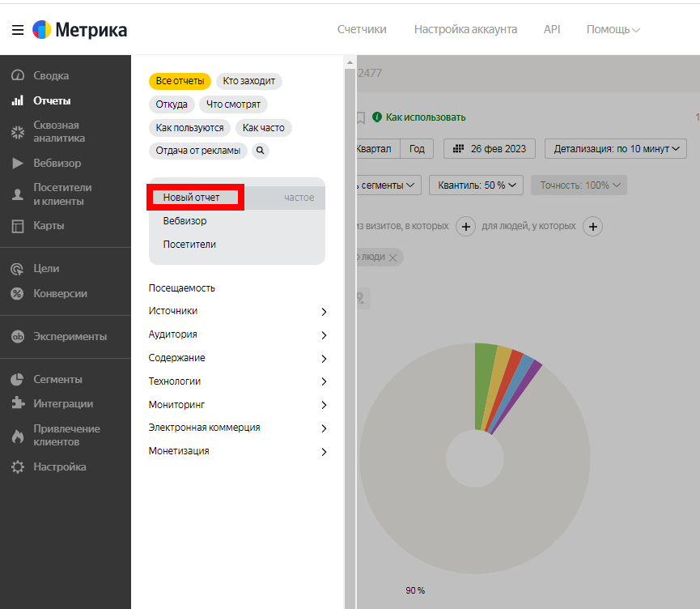Click the Настройка gear icon
The image size is (700, 609).
pyautogui.click(x=18, y=467)
